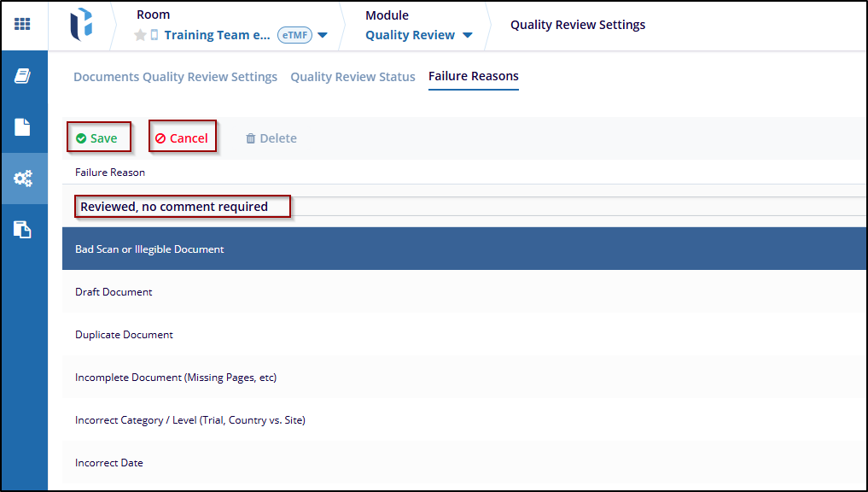Click the eTMF badge in room selector
Viewport: 868px width, 492px height.
coord(294,36)
